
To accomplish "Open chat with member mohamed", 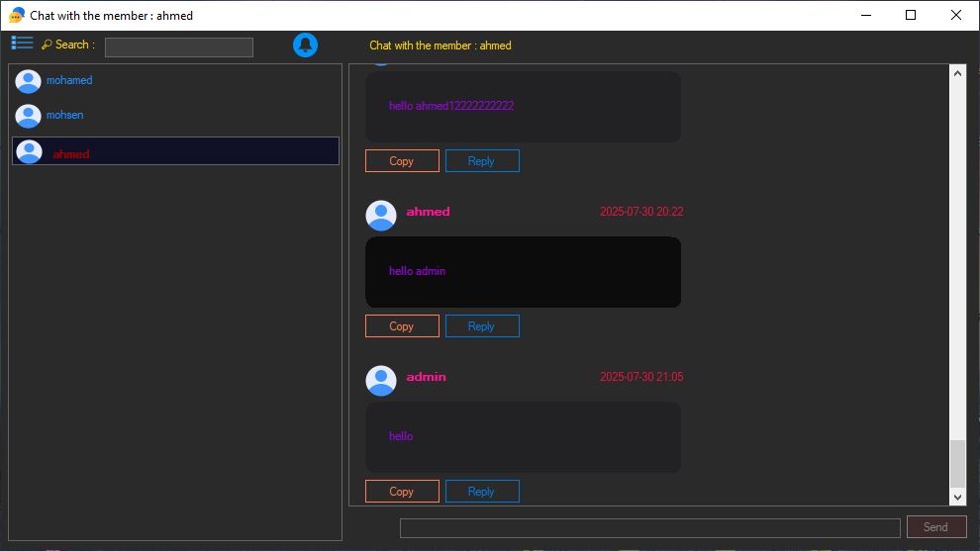I will click(x=69, y=81).
